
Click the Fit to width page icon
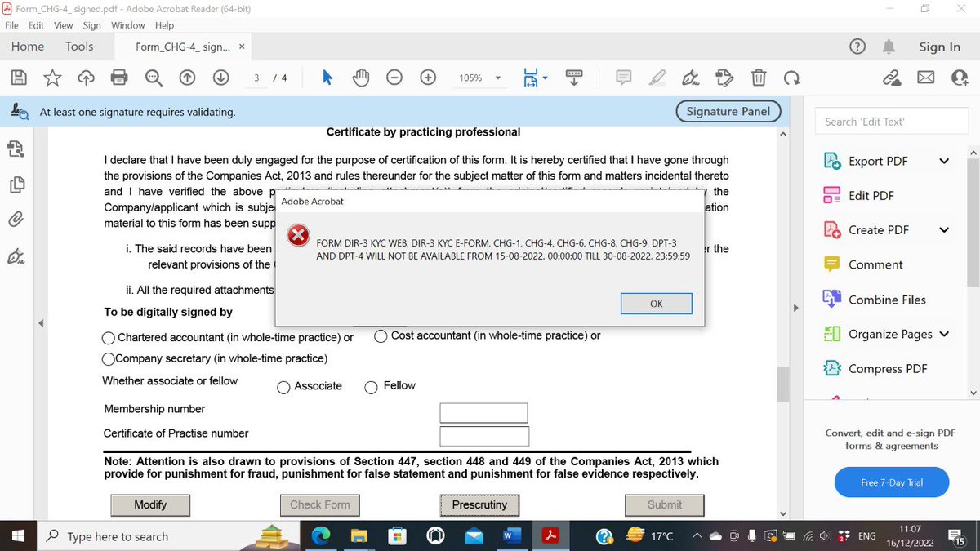(x=532, y=78)
